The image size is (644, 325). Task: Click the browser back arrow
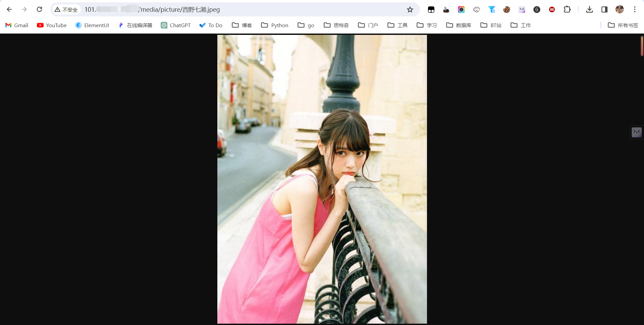[x=9, y=9]
